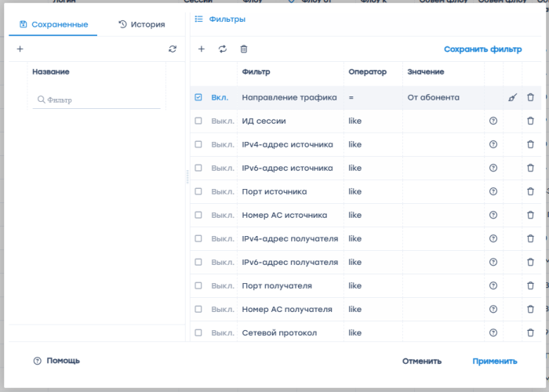549x392 pixels.
Task: Click the reset filters arrows icon
Action: point(223,49)
